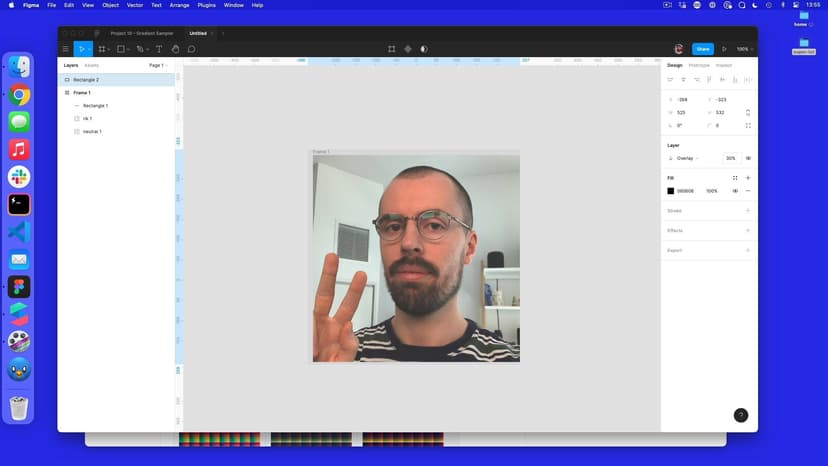Viewport: 828px width, 466px height.
Task: Select the Move tool
Action: (x=81, y=49)
